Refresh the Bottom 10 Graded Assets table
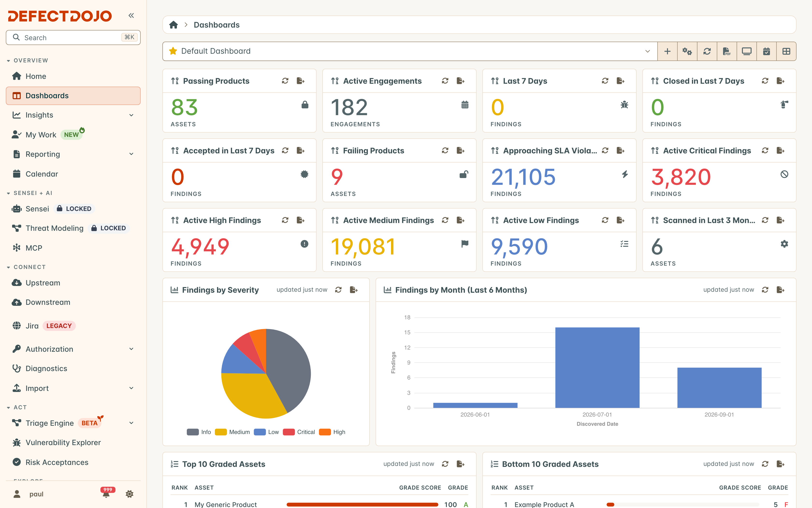 pos(765,464)
